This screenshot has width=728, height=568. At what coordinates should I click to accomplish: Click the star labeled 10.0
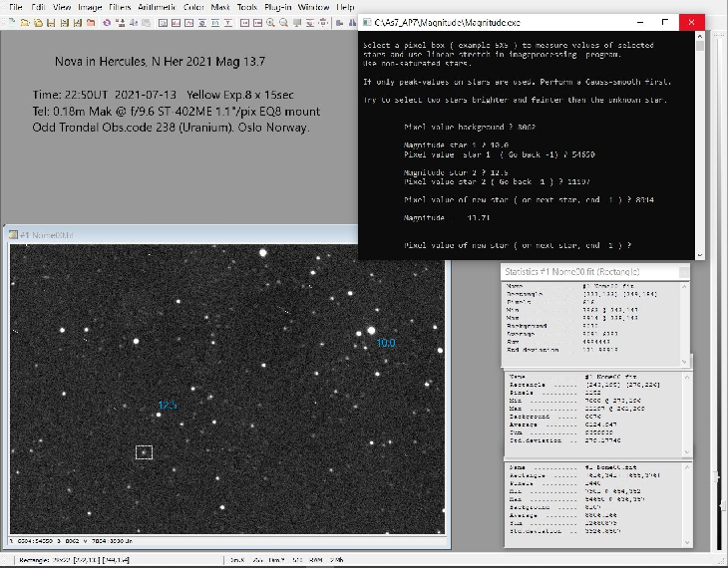tap(371, 331)
